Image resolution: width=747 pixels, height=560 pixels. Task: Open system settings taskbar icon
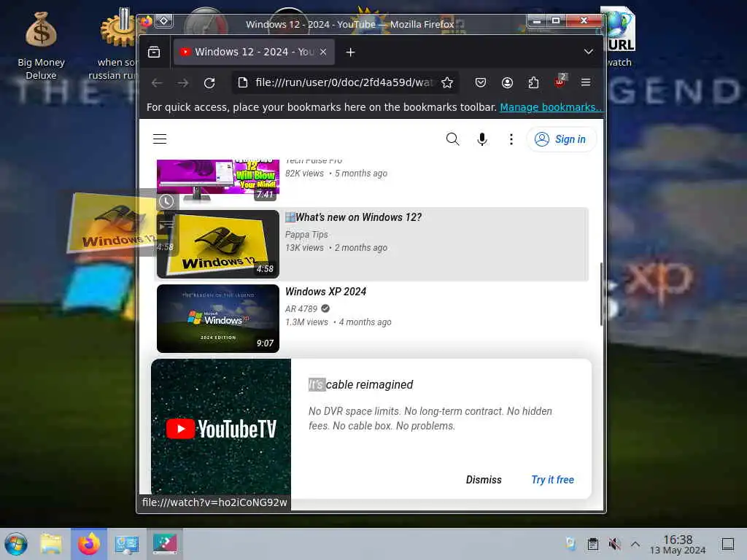click(127, 544)
